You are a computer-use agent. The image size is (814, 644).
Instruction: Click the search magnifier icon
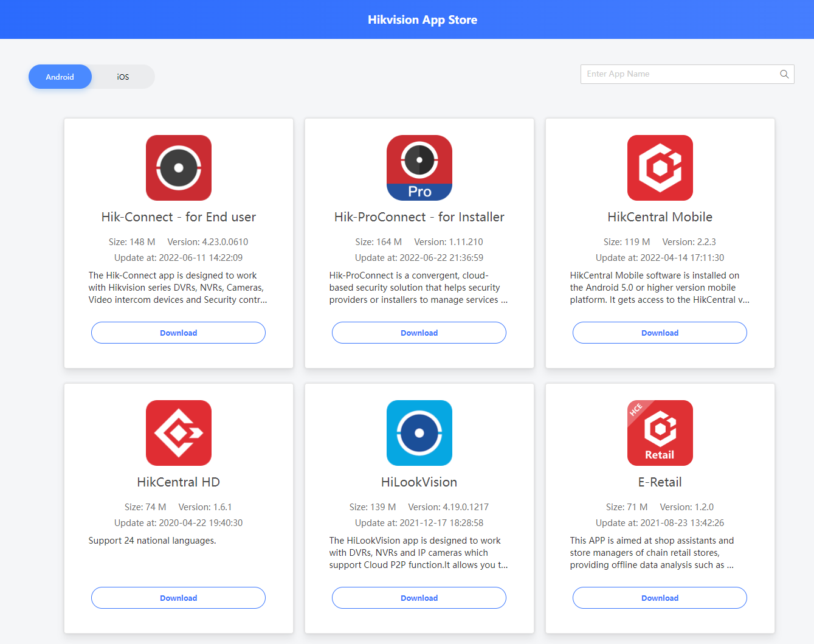pos(784,74)
